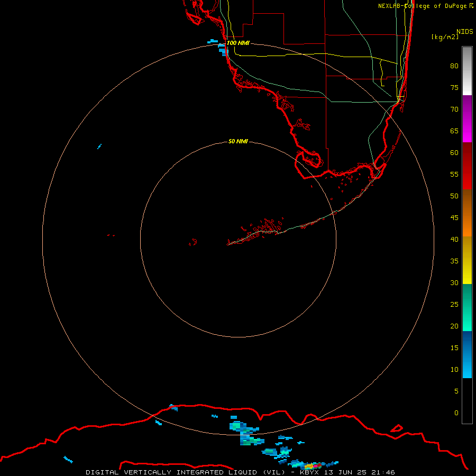Pick the purple-magenta segment of the color bar
This screenshot has height=476, width=476.
coord(467,118)
